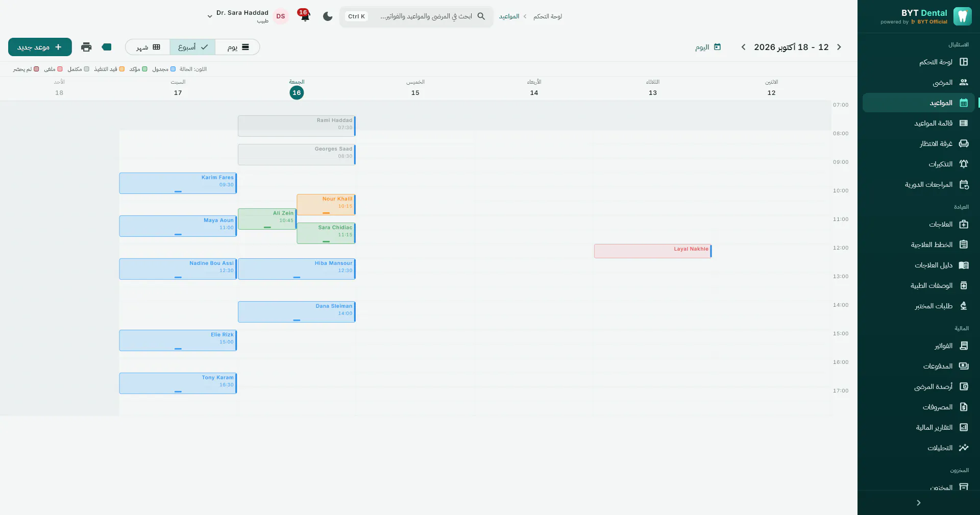Switch calendar to day (يوم) view
Viewport: 980px width, 515px height.
[x=238, y=47]
